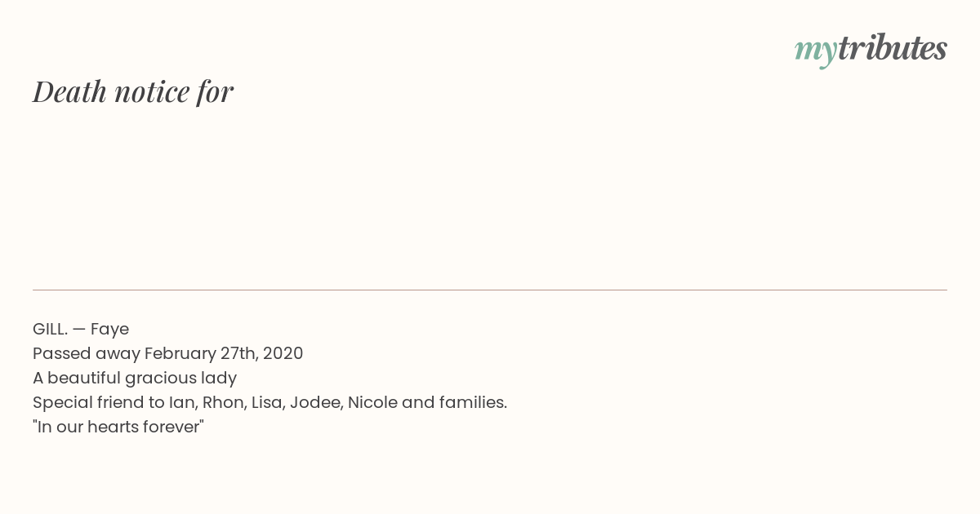Click the dark "tributes" part of the logo

[893, 48]
